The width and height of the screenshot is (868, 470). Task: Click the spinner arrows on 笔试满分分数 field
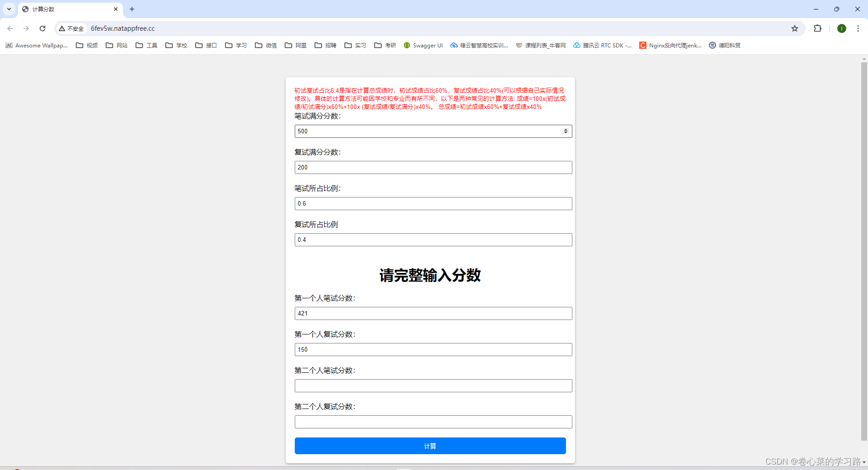click(566, 131)
